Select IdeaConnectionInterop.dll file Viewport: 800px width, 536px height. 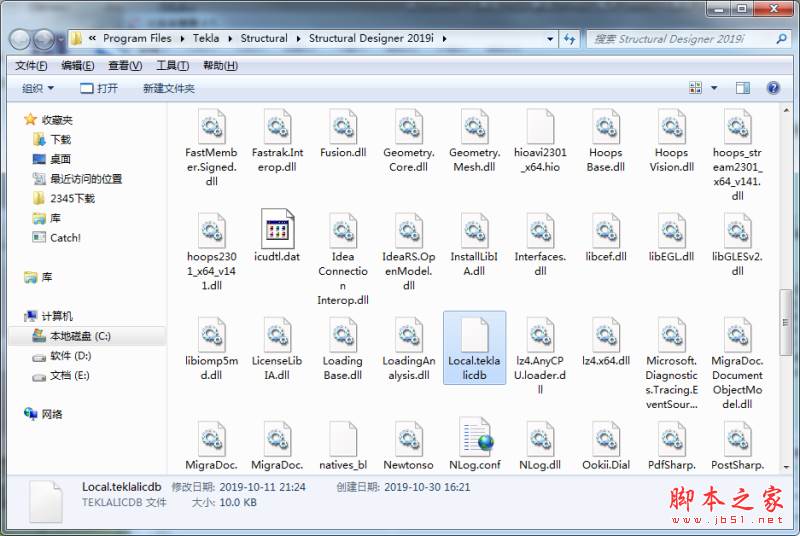click(x=343, y=260)
